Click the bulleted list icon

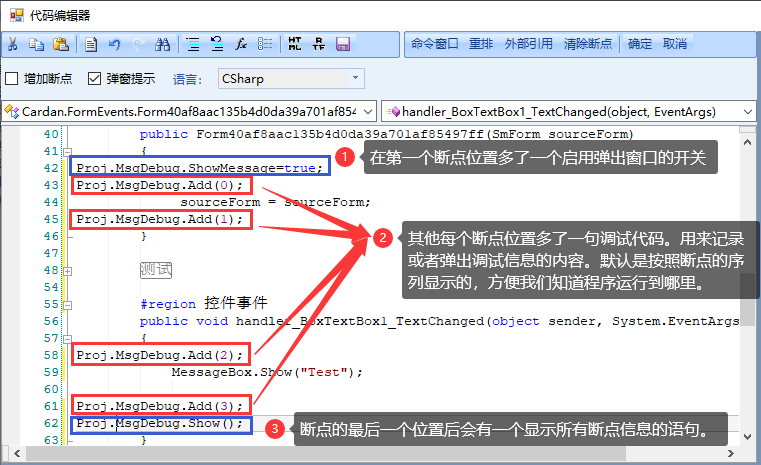pos(265,44)
